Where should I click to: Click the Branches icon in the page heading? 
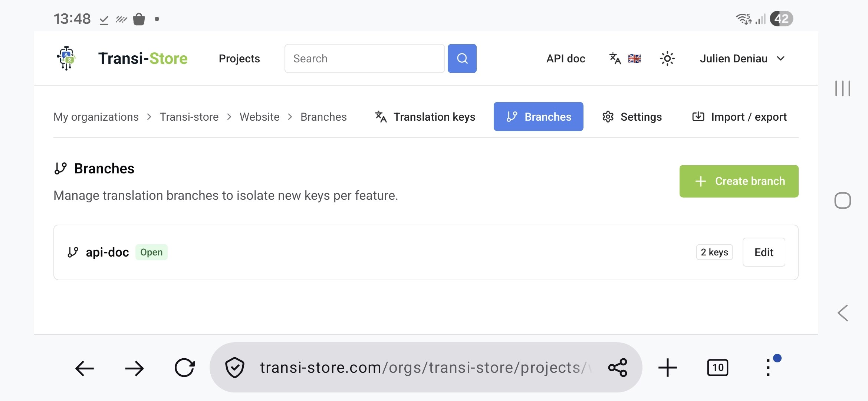click(x=60, y=168)
